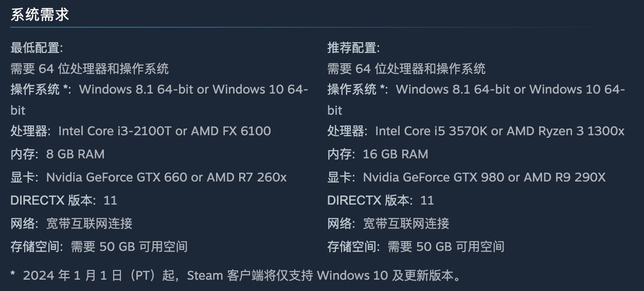The height and width of the screenshot is (291, 644).
Task: Select the 推荐配置 label
Action: tap(353, 48)
